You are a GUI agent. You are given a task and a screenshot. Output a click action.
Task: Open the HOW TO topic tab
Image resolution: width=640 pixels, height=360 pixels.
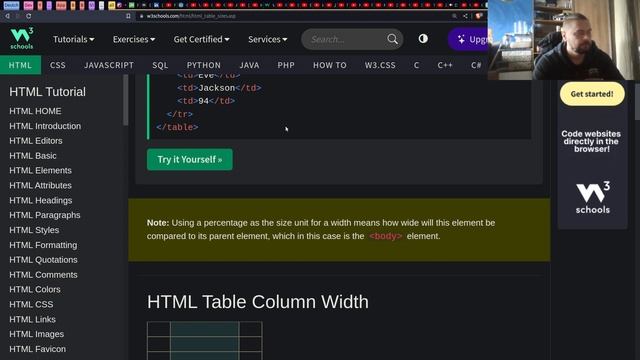pyautogui.click(x=329, y=65)
